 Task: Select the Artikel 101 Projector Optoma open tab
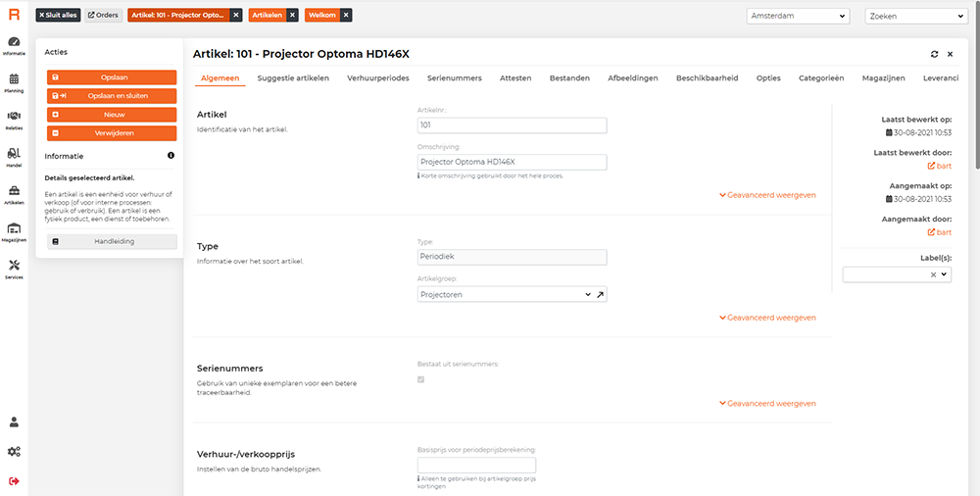pyautogui.click(x=178, y=15)
